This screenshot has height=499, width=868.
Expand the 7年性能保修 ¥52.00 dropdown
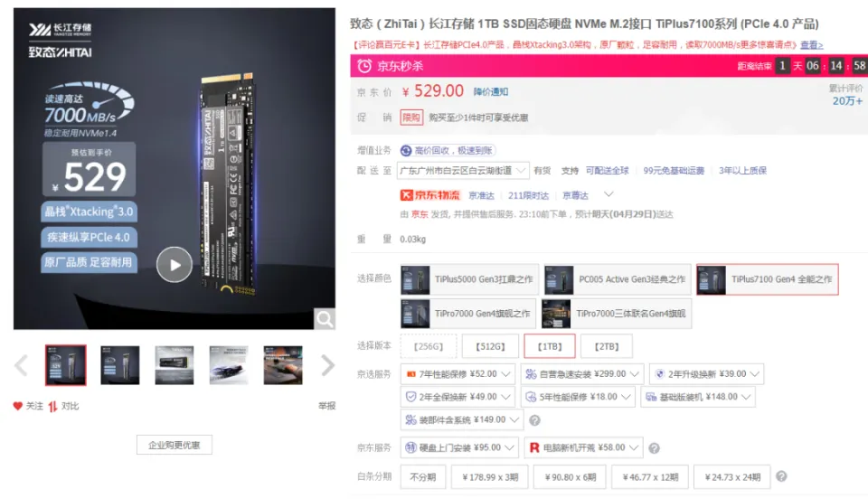pos(458,374)
